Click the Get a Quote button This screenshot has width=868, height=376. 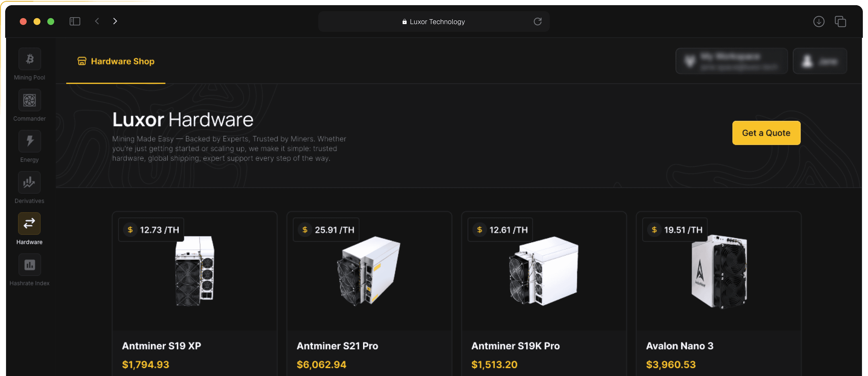click(766, 133)
